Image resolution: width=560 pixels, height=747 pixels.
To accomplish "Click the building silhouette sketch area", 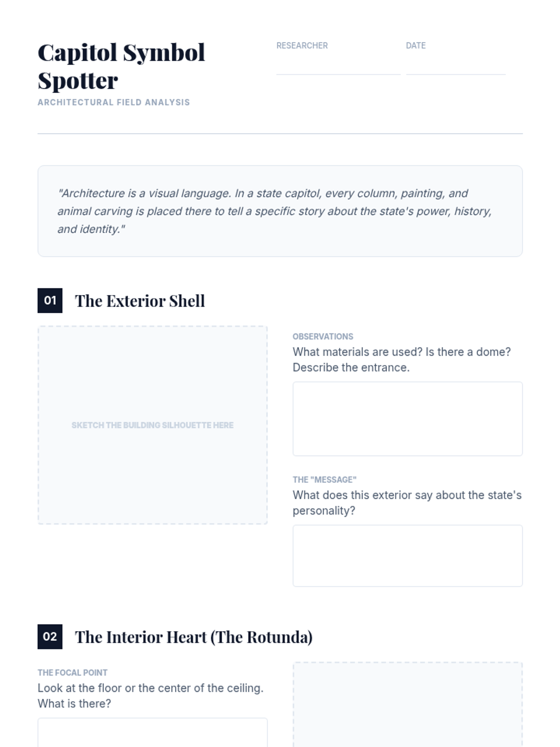I will pyautogui.click(x=152, y=373).
